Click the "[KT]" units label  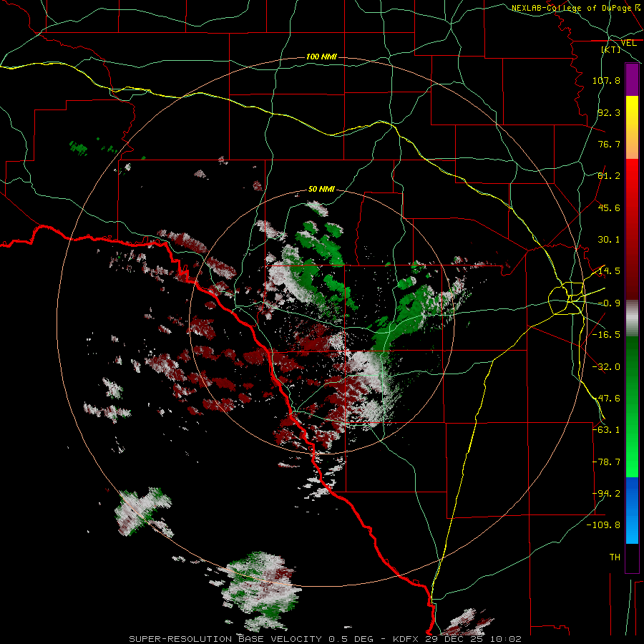pyautogui.click(x=611, y=49)
